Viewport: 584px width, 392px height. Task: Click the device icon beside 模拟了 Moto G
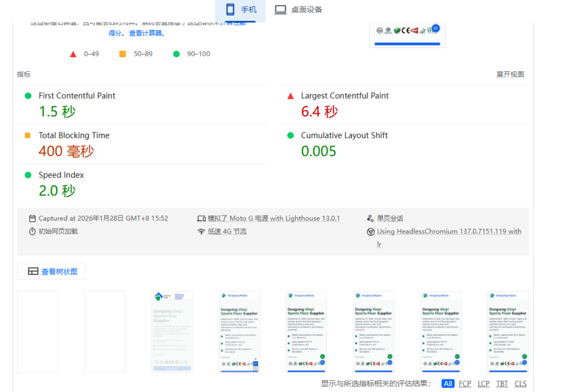click(201, 218)
